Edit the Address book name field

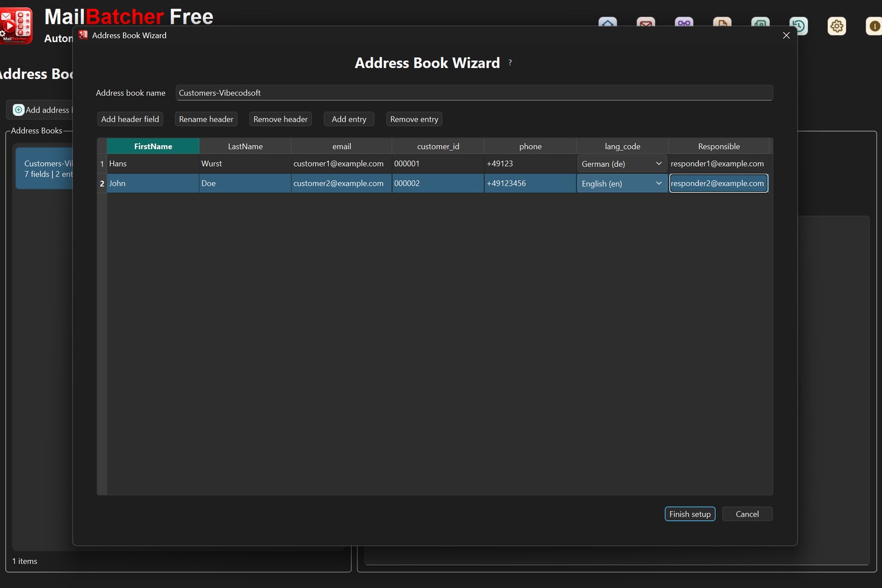point(474,93)
